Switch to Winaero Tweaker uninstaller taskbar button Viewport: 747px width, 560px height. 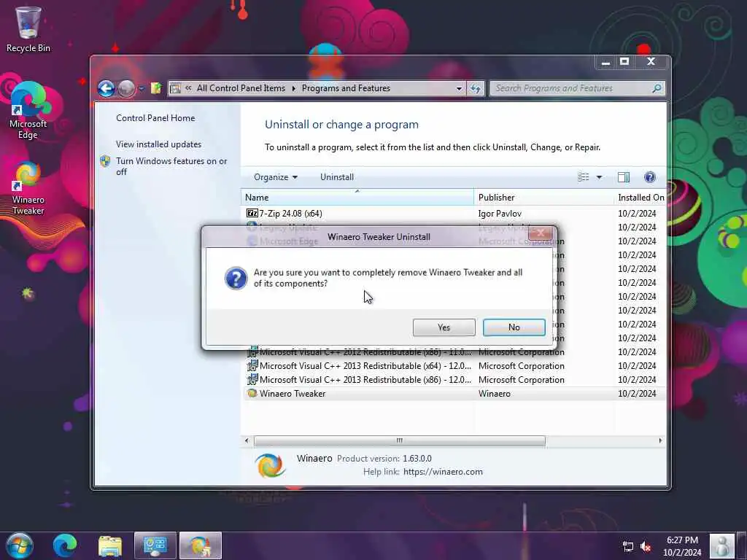[201, 545]
